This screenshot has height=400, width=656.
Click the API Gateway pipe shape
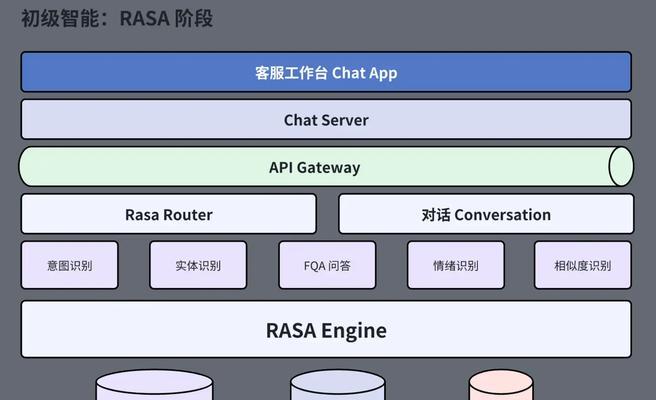326,167
